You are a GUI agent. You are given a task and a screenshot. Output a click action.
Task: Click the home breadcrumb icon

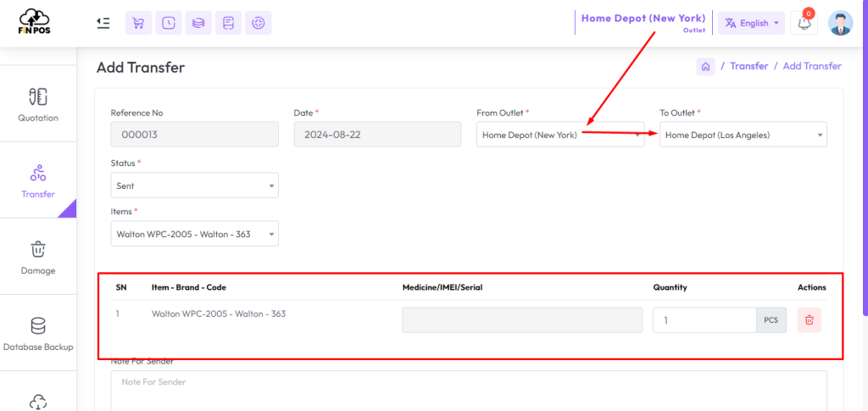[x=705, y=66]
